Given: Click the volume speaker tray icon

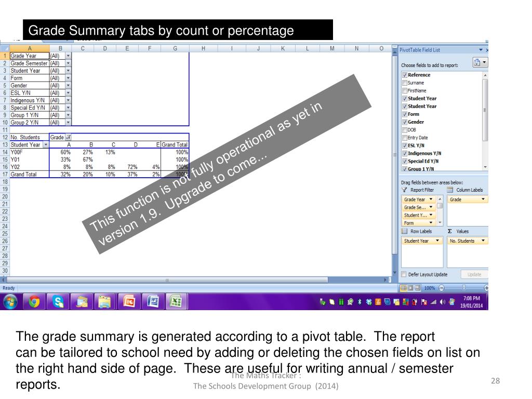Looking at the screenshot, I should 442,302.
